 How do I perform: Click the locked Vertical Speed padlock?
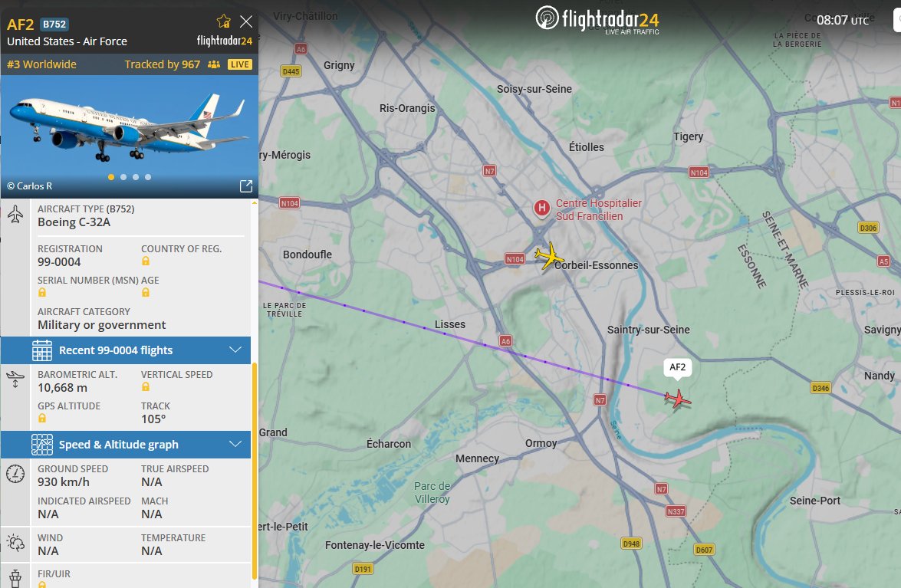(x=146, y=387)
